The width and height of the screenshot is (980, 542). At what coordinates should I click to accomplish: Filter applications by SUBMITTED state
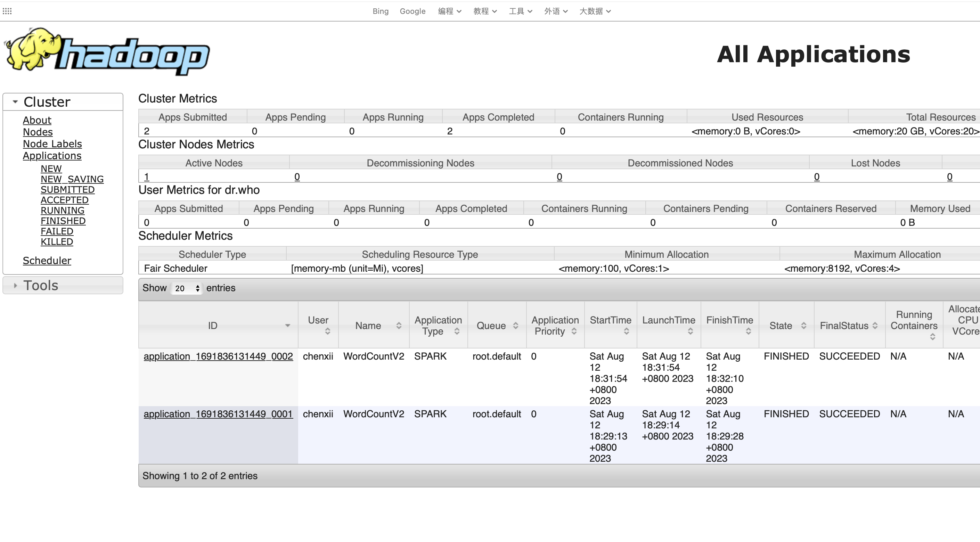(68, 189)
